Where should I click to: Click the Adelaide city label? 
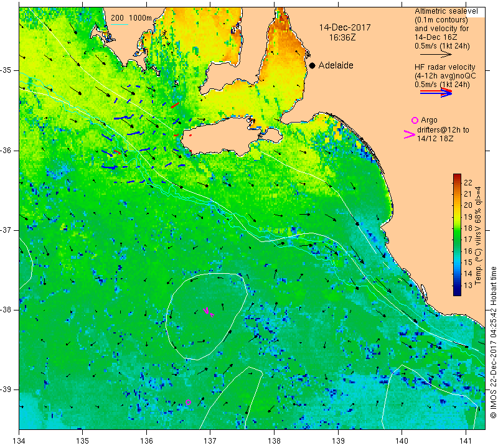coord(336,65)
